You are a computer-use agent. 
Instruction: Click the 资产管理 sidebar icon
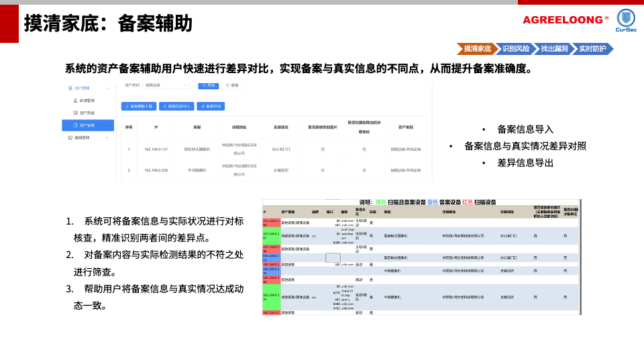(70, 88)
